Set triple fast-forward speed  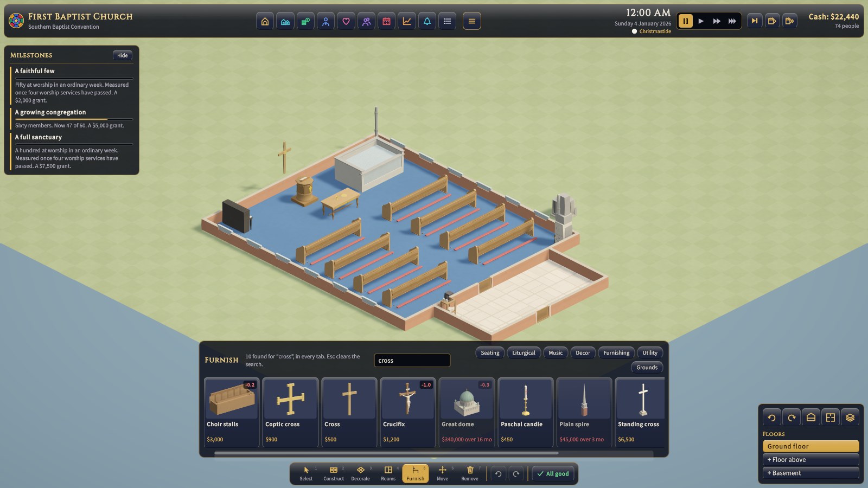coord(732,21)
